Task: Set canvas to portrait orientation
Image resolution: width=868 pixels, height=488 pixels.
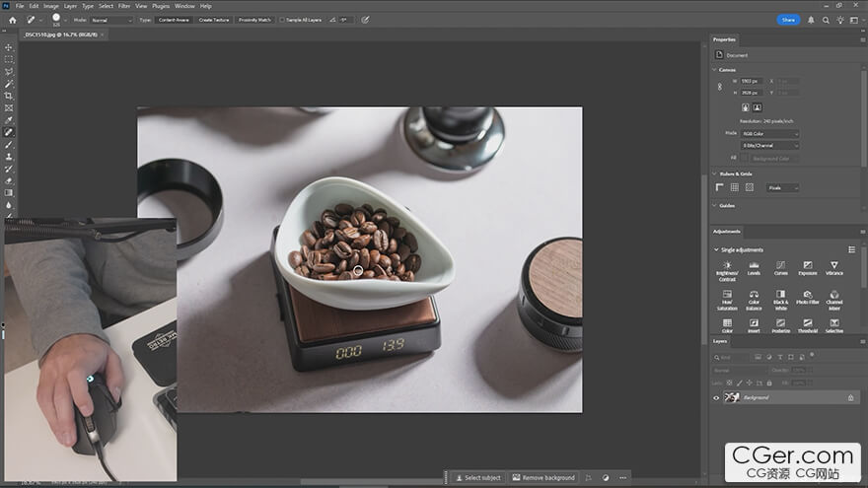Action: 746,107
